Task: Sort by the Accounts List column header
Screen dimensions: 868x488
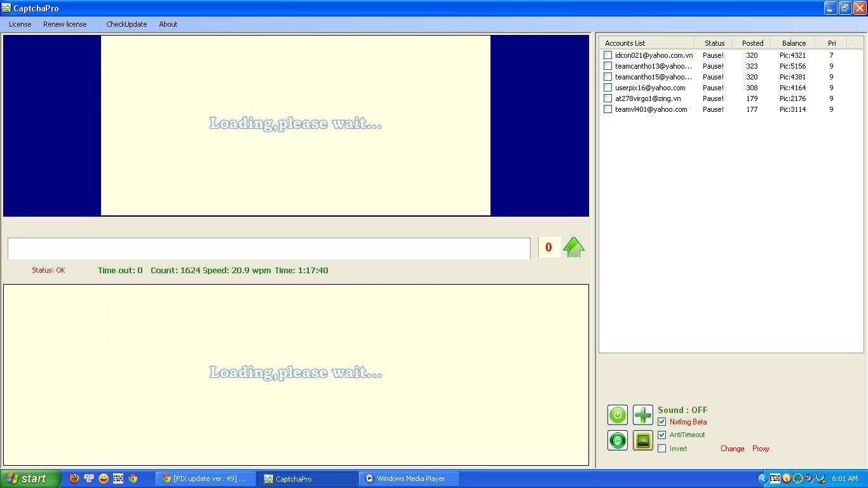Action: pos(647,43)
